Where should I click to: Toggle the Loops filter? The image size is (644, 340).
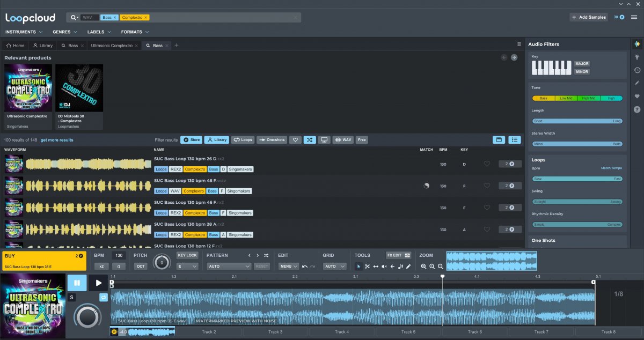coord(243,140)
